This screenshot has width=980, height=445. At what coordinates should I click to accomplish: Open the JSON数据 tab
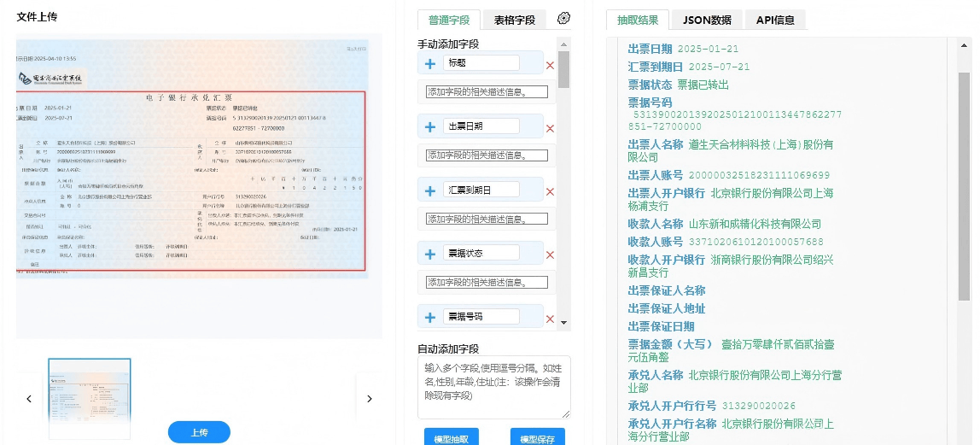coord(707,20)
